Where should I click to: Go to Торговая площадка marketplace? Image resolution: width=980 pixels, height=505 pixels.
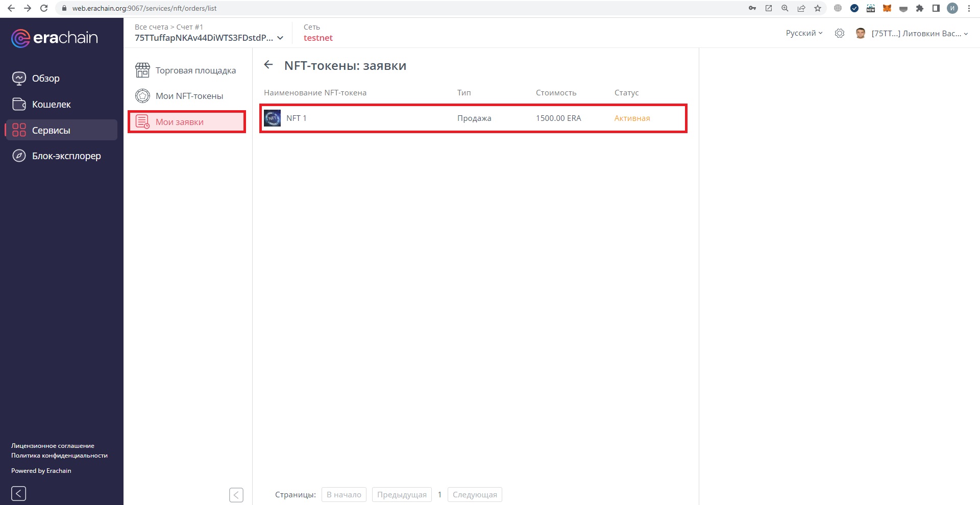pos(195,70)
